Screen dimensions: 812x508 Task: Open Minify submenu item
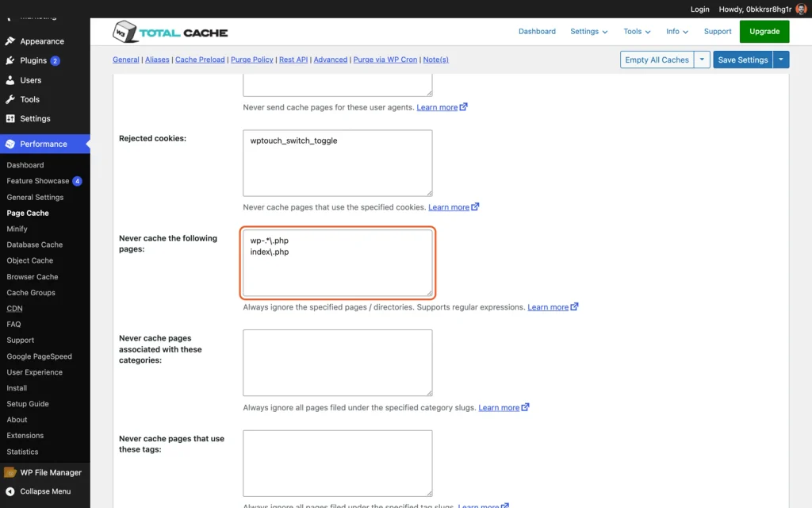(x=17, y=229)
